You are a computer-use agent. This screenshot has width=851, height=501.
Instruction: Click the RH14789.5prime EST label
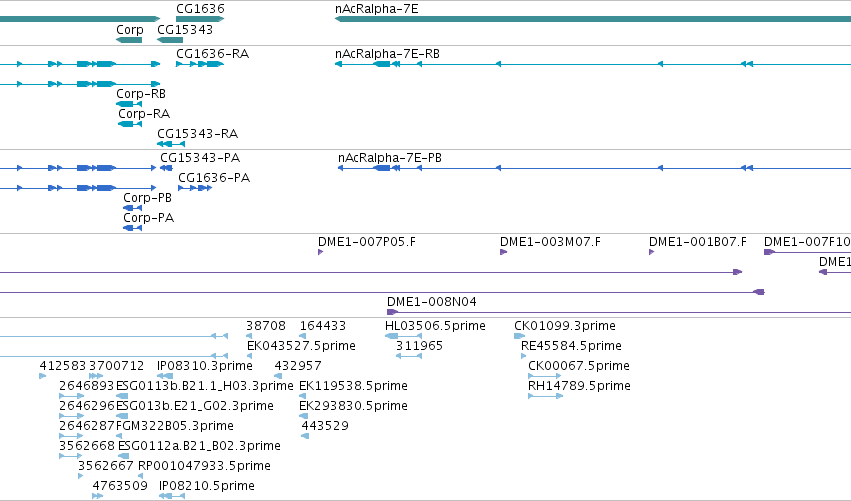point(580,386)
